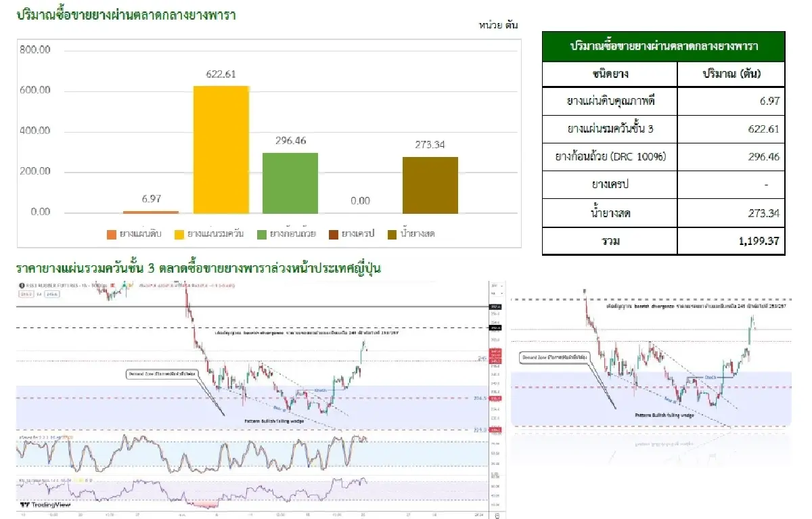The width and height of the screenshot is (812, 519).
Task: Click the 296.46 value in the table
Action: pos(763,156)
